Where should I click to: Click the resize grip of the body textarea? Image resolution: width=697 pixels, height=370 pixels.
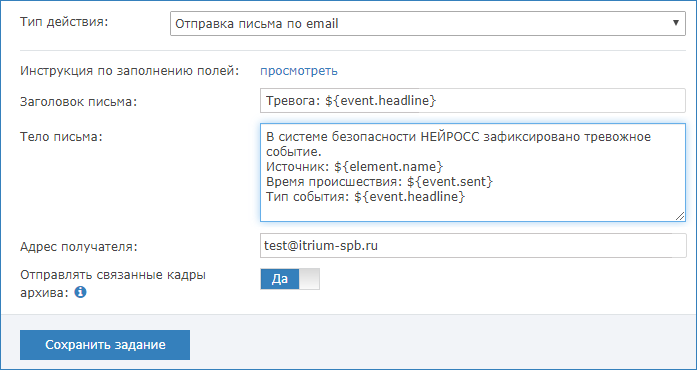680,216
